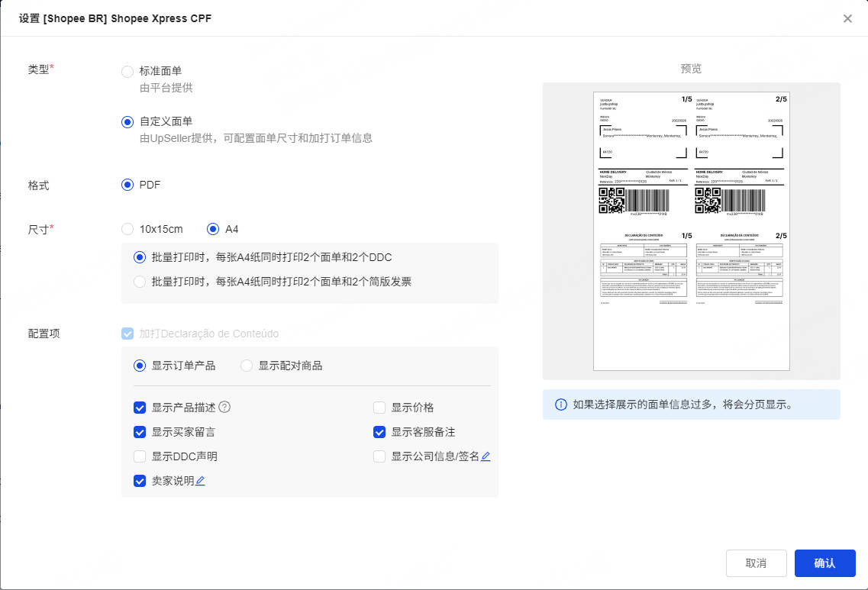The height and width of the screenshot is (590, 868).
Task: Select the 10x15cm size option
Action: coord(127,229)
